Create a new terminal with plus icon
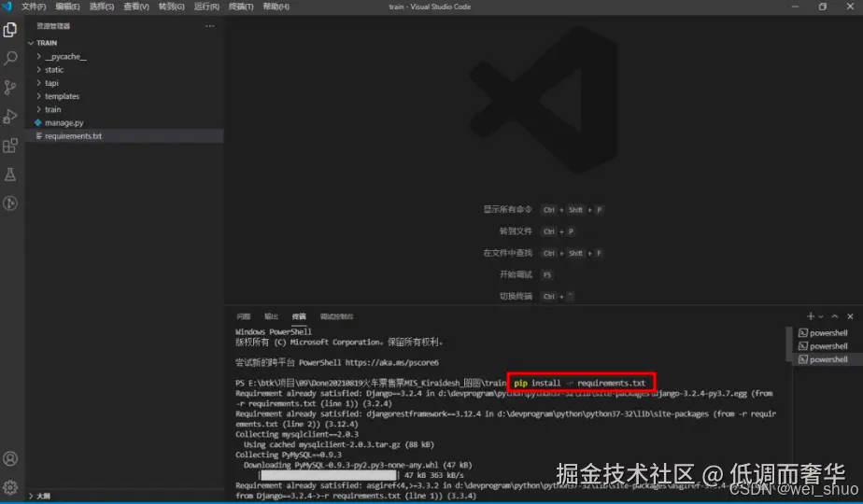This screenshot has height=504, width=863. [x=810, y=316]
